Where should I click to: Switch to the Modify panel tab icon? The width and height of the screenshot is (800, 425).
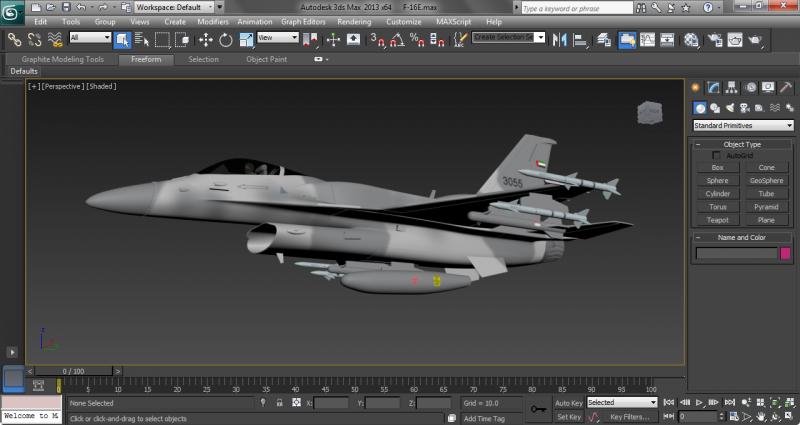point(714,88)
